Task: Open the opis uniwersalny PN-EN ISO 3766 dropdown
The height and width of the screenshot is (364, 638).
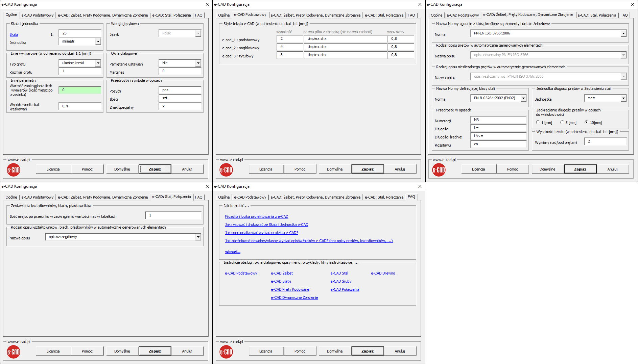Action: pyautogui.click(x=623, y=55)
